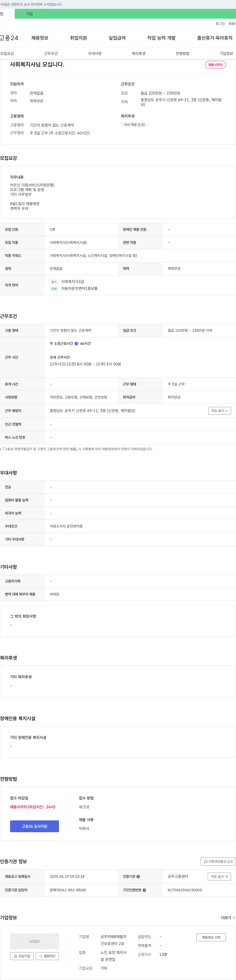Image resolution: width=236 pixels, height=980 pixels.
Task: Select the job title 사회복지사님 모십니다.
Action: 37,65
